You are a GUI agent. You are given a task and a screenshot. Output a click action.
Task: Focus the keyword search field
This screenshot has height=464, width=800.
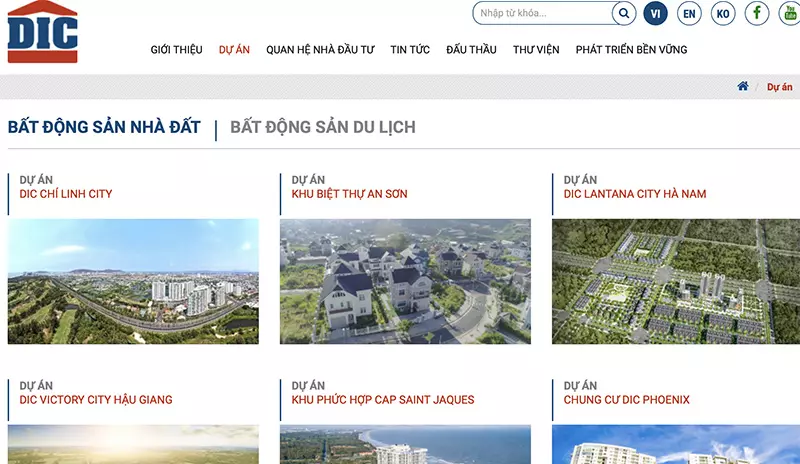[x=543, y=13]
